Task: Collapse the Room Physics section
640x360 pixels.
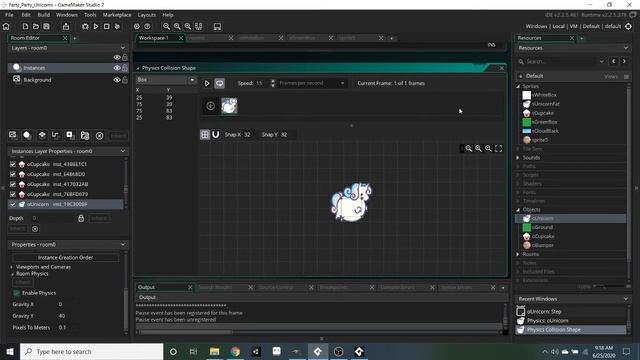Action: pos(12,274)
